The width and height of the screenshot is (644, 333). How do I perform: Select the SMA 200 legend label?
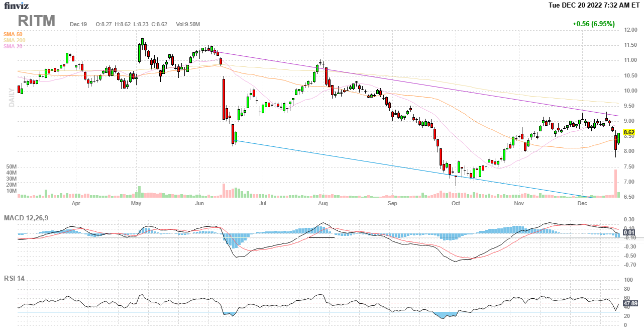(14, 40)
